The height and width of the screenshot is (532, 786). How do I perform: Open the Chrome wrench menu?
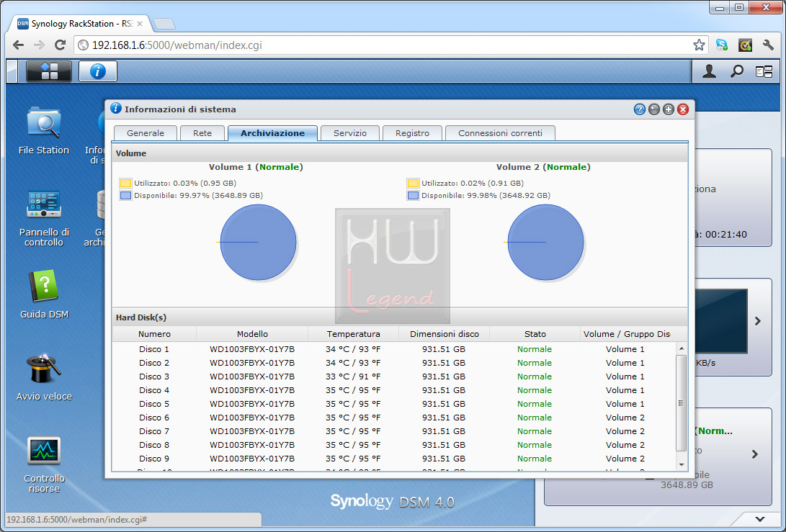[x=768, y=45]
